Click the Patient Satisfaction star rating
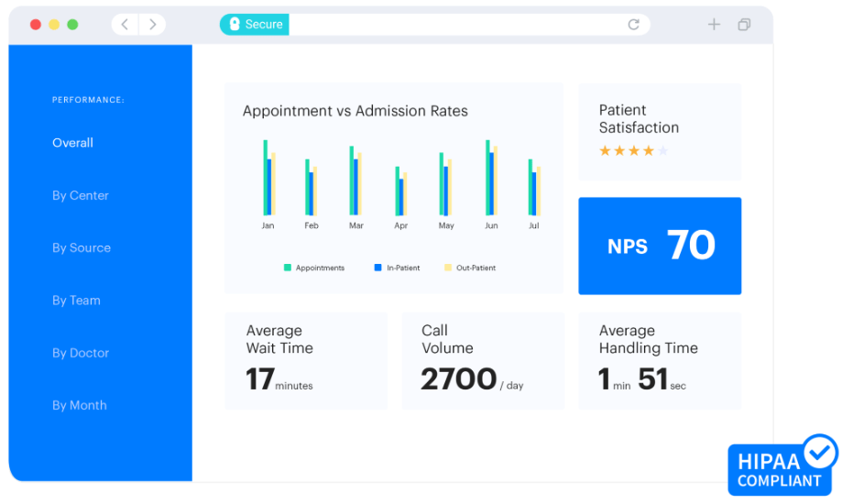Screen dimensions: 842x504 [x=634, y=151]
